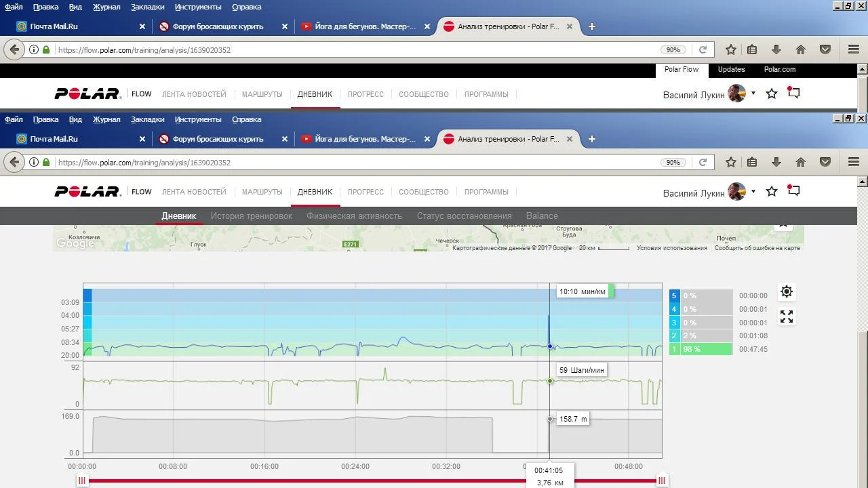The width and height of the screenshot is (868, 488).
Task: Click star icon in Polar header beneath Updates bar
Action: (772, 95)
